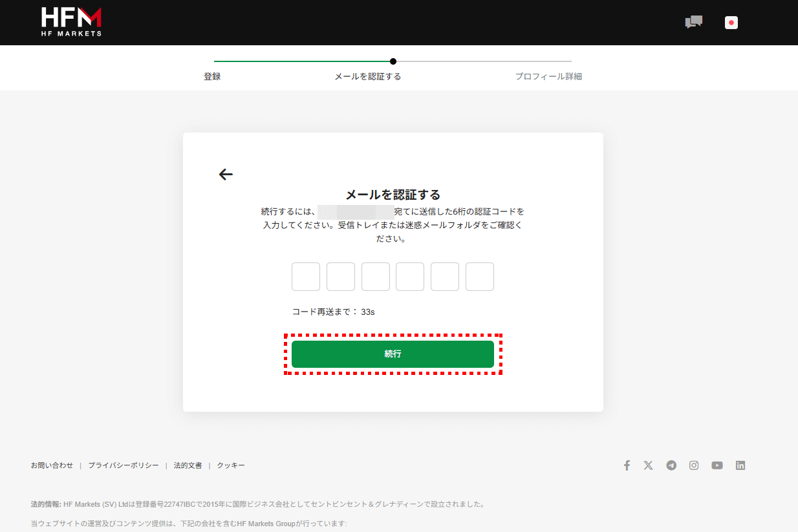Click the メールを認証する card heading
Image resolution: width=798 pixels, height=532 pixels.
pyautogui.click(x=393, y=195)
